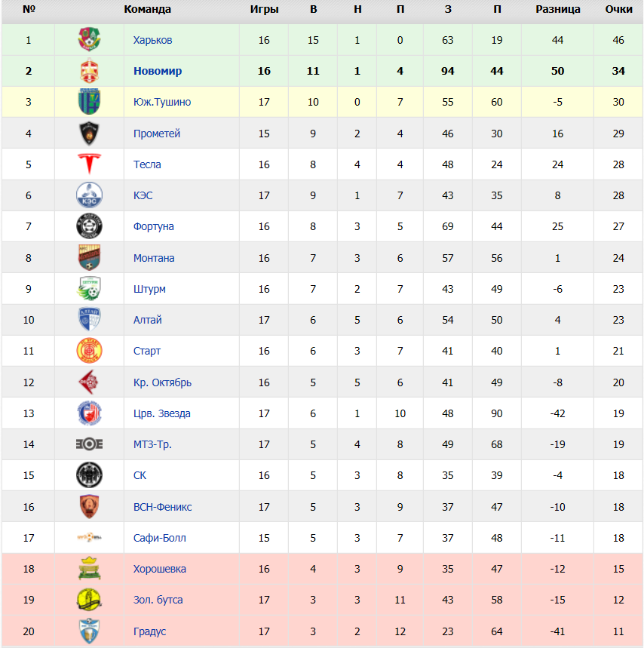Click the Игры column header
This screenshot has width=644, height=648.
pos(264,9)
